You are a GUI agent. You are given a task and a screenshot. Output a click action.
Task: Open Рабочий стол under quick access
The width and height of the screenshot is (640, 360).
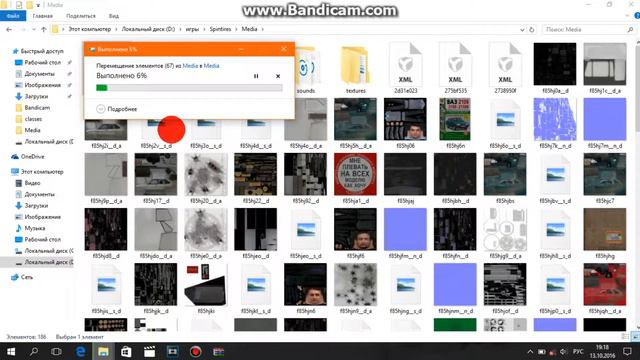[x=42, y=62]
